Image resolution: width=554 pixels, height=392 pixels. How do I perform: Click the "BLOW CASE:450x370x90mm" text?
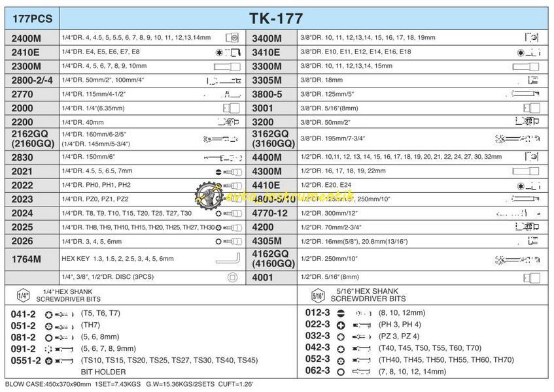48,384
